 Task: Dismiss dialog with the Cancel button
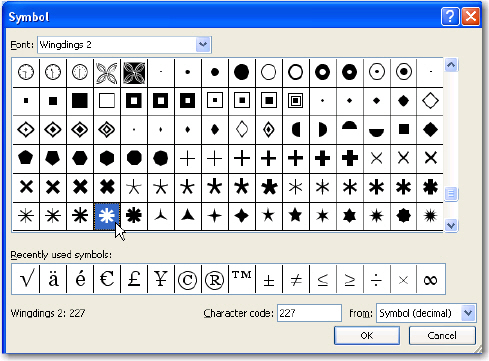click(442, 336)
